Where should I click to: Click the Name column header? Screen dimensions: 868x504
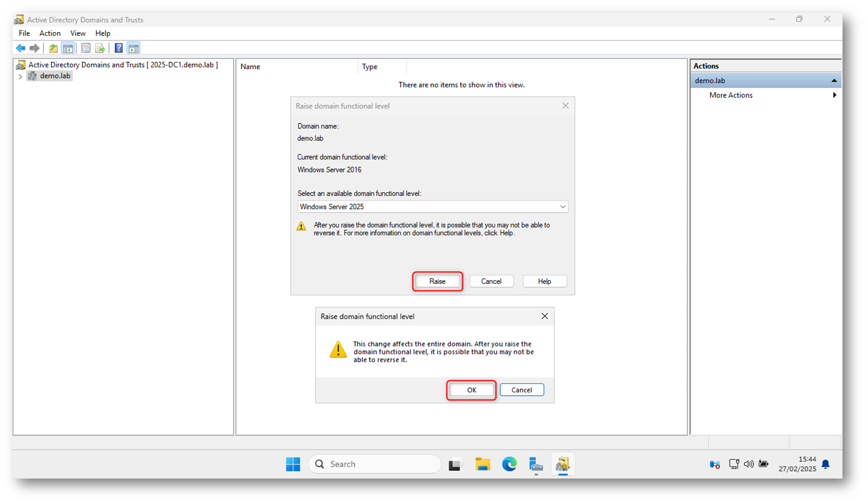[x=297, y=67]
